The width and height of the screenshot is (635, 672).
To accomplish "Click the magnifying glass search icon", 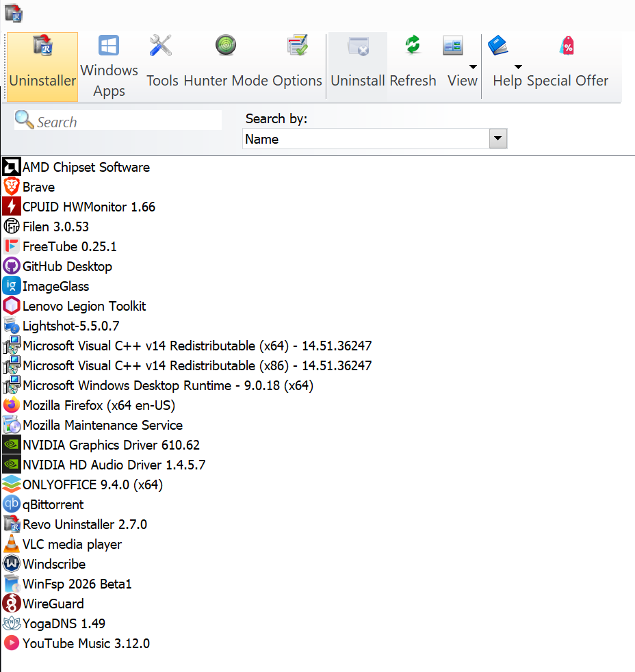I will [24, 120].
